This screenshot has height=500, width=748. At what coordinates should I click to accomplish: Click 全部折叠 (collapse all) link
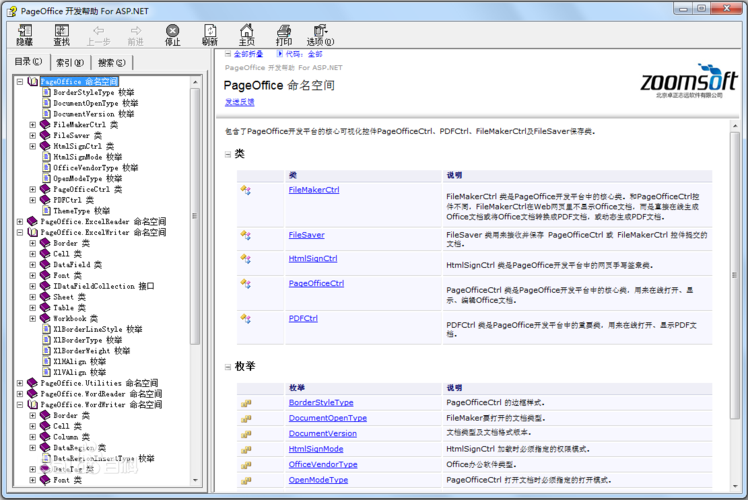point(248,54)
